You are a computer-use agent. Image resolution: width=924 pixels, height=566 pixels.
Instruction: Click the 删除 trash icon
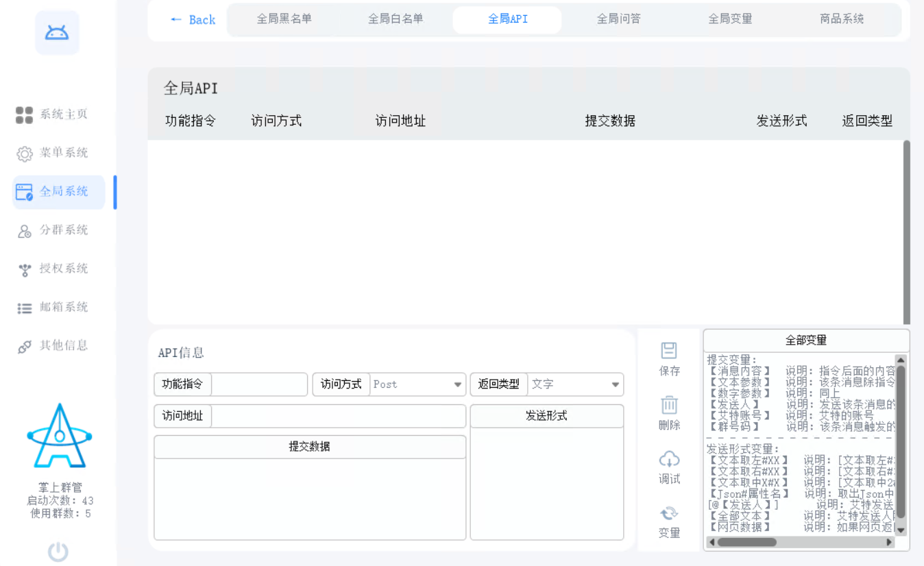click(x=669, y=404)
